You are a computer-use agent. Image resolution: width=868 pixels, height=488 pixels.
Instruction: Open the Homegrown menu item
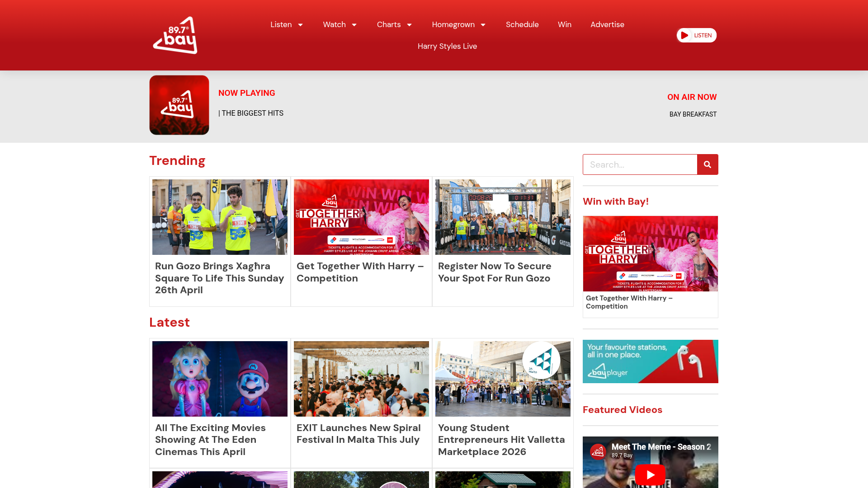coord(453,24)
